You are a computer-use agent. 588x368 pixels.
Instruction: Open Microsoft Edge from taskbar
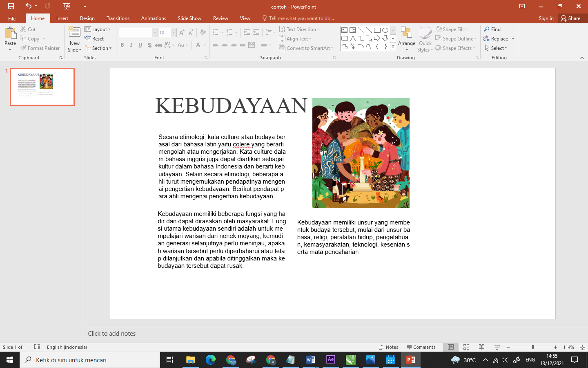click(x=210, y=360)
